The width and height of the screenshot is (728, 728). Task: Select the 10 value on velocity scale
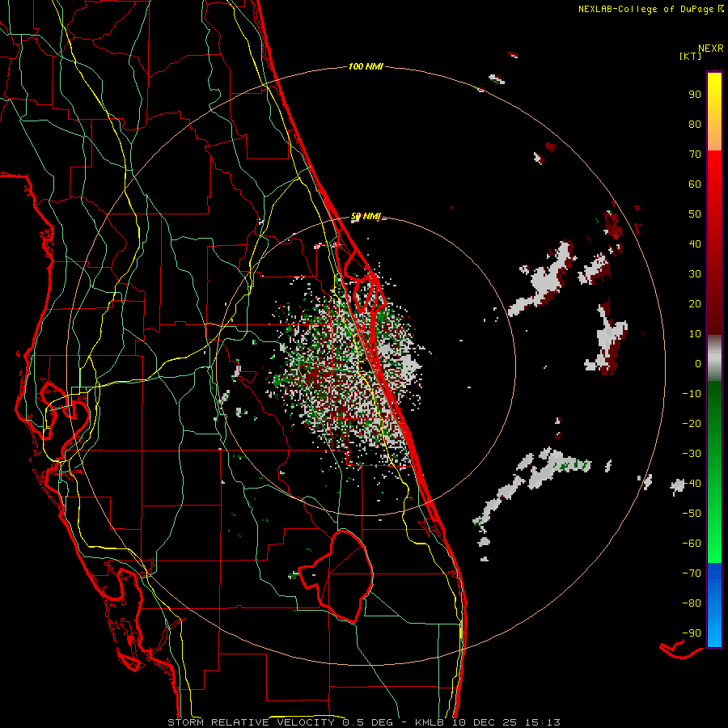click(x=695, y=334)
